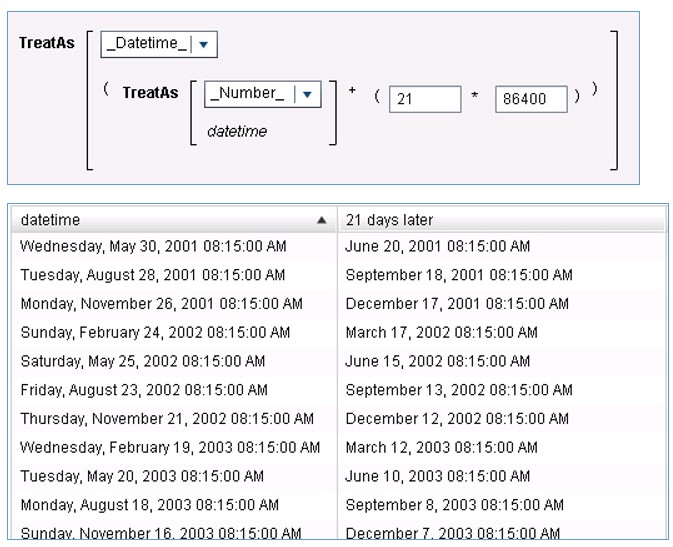Select the March 12, 2003 result cell

tap(441, 447)
